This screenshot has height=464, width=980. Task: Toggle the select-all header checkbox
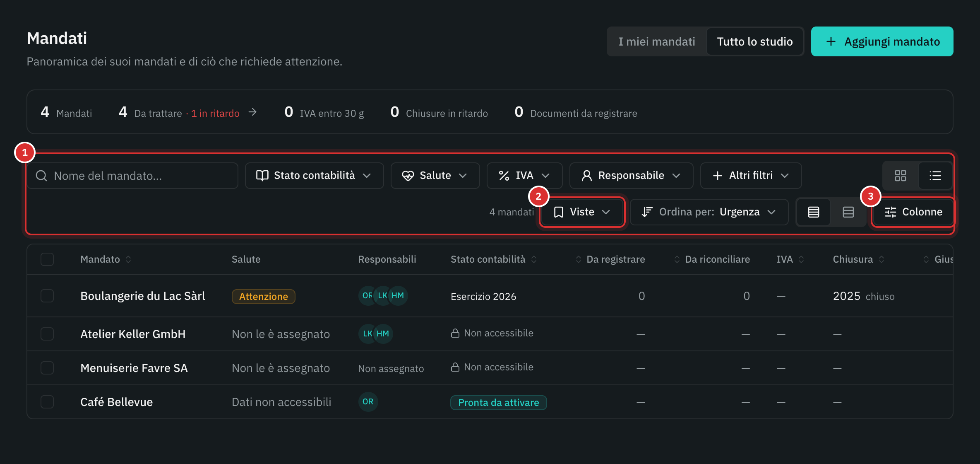[47, 259]
